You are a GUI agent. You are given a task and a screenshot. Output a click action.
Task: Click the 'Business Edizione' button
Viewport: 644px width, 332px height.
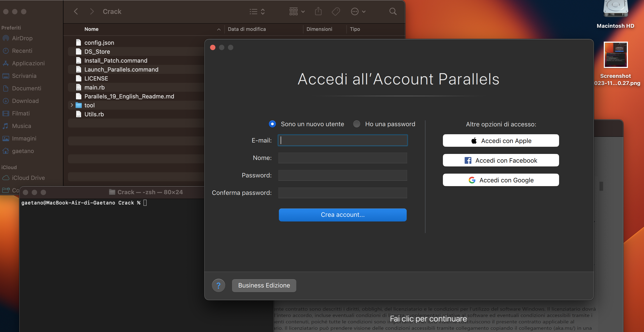[264, 285]
